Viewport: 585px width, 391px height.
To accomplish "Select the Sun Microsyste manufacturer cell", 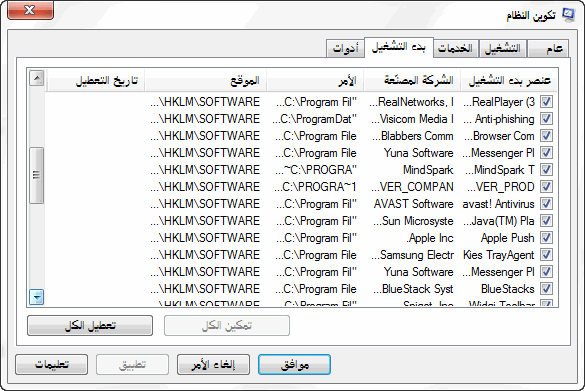I will pos(413,221).
